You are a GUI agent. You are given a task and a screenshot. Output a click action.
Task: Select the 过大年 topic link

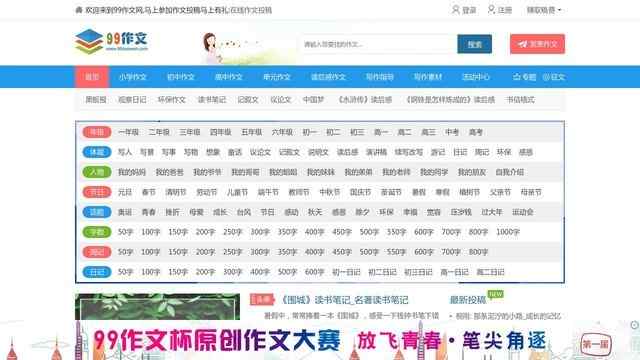point(491,212)
